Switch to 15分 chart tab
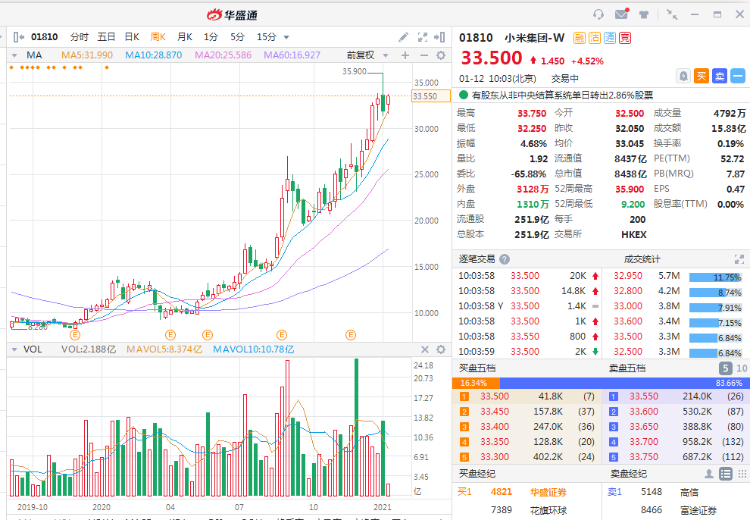Viewport: 750px width, 520px height. 266,37
